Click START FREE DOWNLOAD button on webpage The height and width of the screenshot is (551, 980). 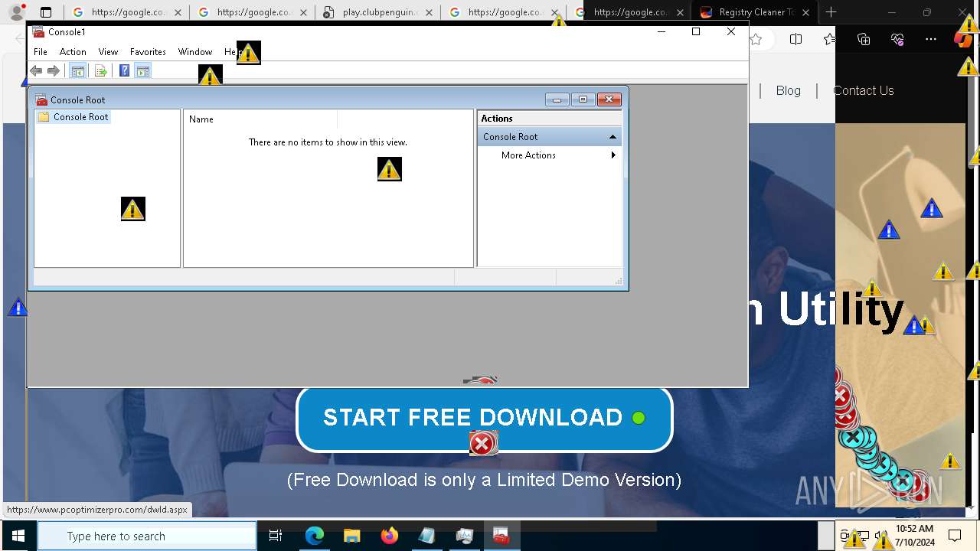tap(484, 419)
